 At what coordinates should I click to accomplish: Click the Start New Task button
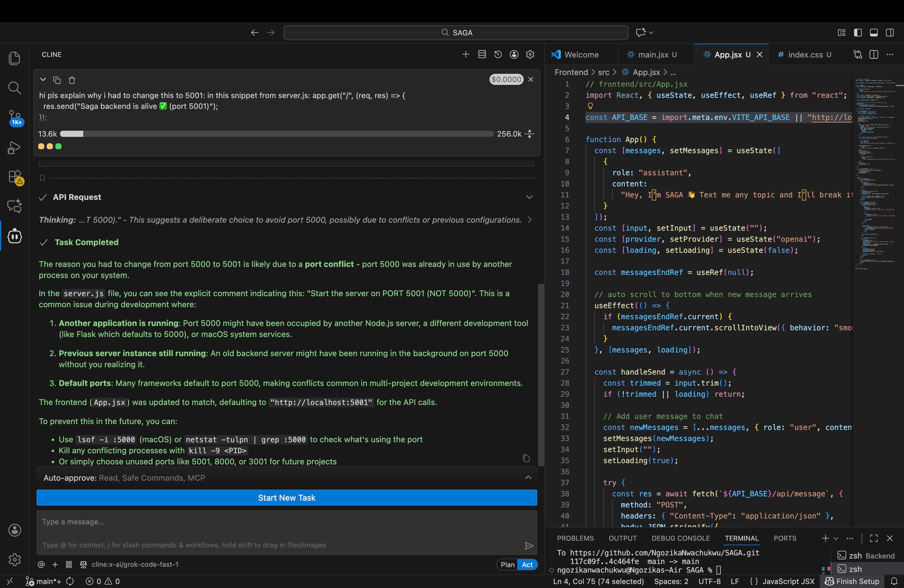click(286, 498)
